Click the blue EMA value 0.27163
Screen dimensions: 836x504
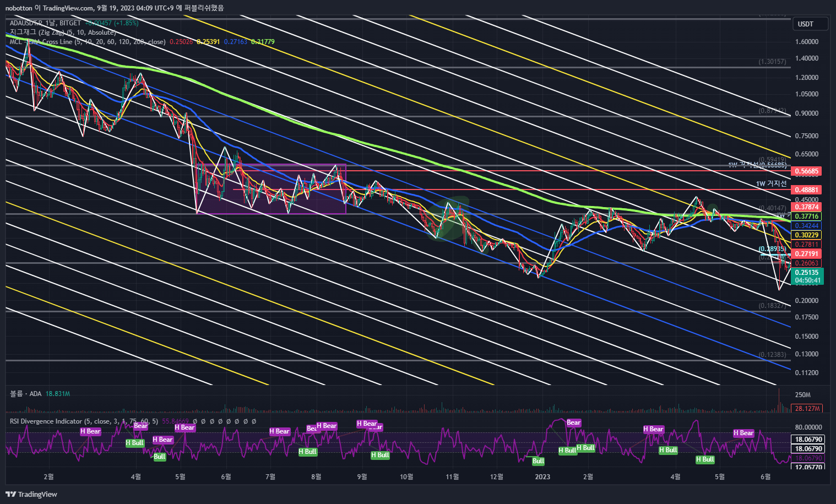point(235,42)
